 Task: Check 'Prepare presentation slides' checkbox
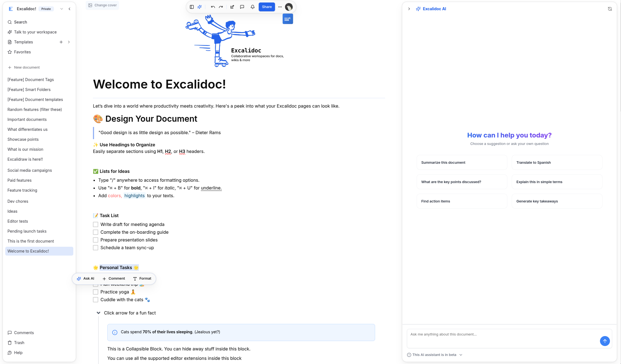(95, 240)
